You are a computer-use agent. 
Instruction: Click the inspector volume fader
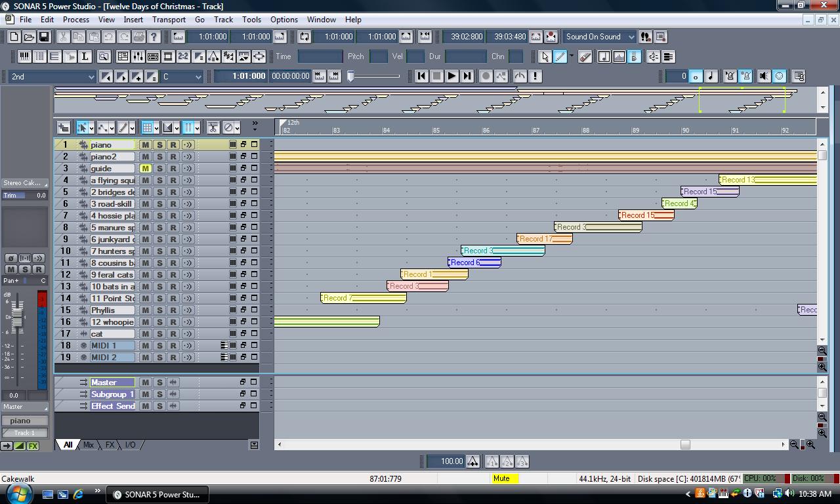[17, 319]
